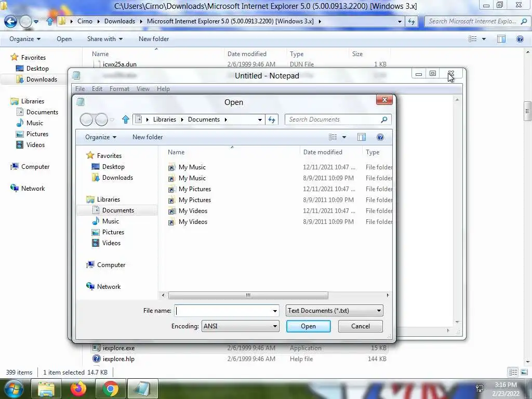Viewport: 532px width, 399px height.
Task: Select Network in the Open dialog sidebar
Action: [x=109, y=287]
